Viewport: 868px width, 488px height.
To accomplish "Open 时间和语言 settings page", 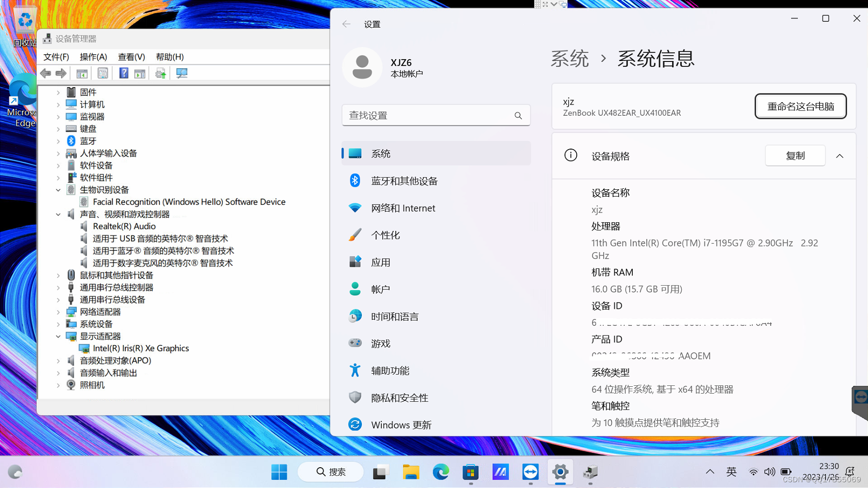I will pos(436,316).
